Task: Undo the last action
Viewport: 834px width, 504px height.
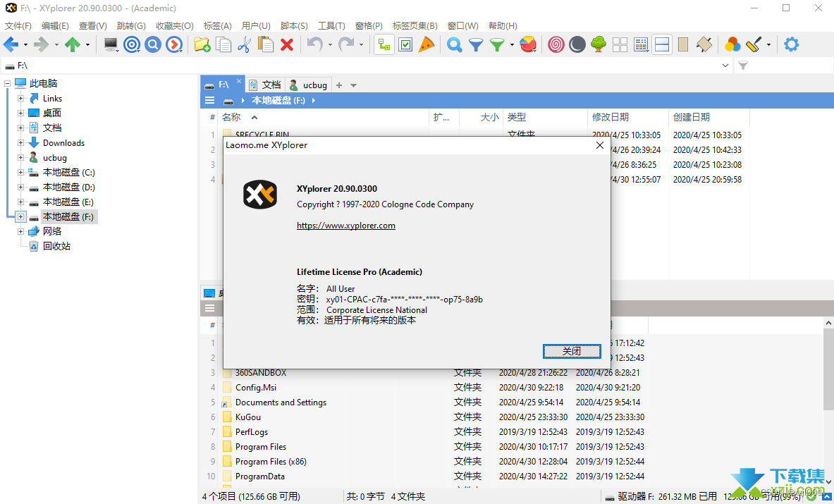Action: tap(315, 44)
